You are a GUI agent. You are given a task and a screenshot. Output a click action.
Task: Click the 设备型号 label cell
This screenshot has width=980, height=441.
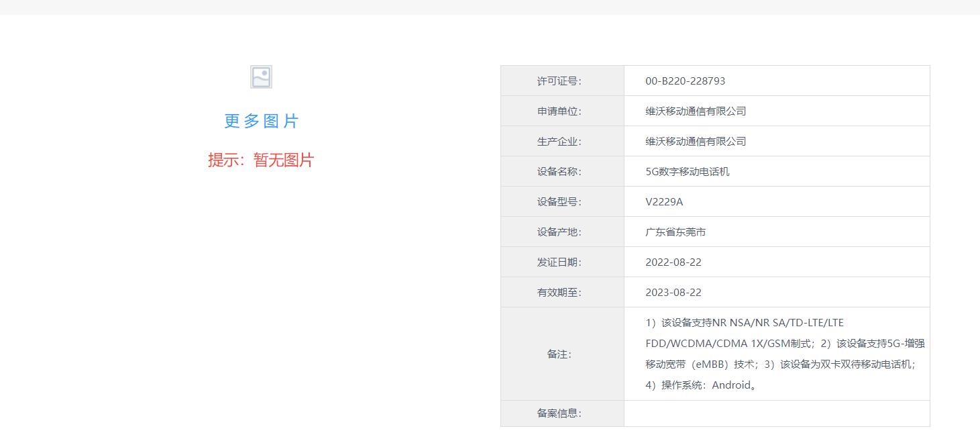click(x=562, y=201)
